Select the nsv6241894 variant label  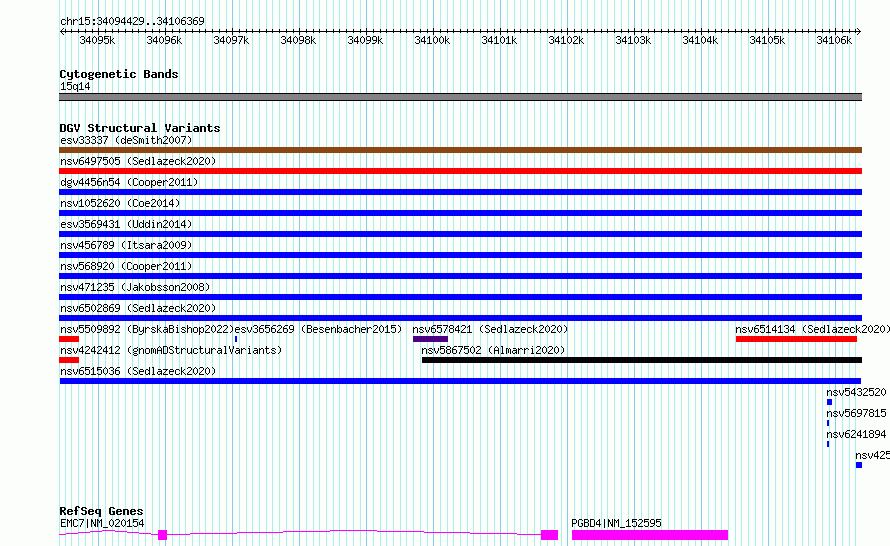(x=856, y=434)
